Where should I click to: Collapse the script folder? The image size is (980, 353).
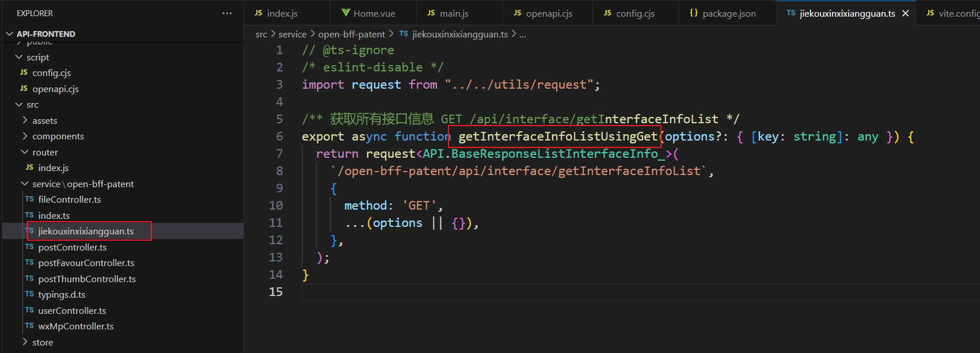[19, 57]
